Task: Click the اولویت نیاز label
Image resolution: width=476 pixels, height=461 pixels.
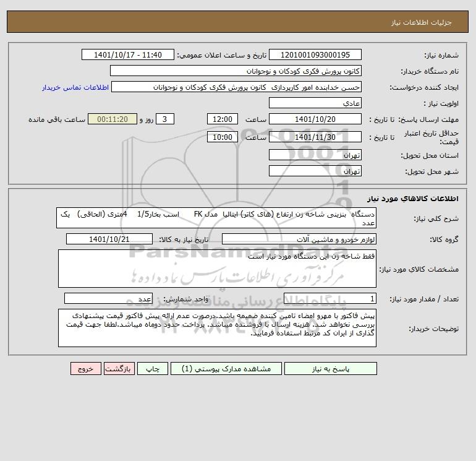Action: [441, 103]
